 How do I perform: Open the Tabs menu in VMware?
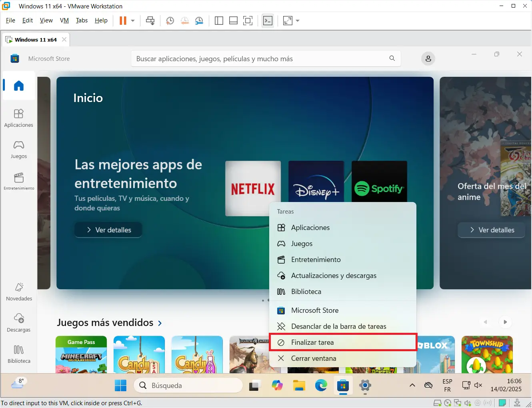[82, 20]
